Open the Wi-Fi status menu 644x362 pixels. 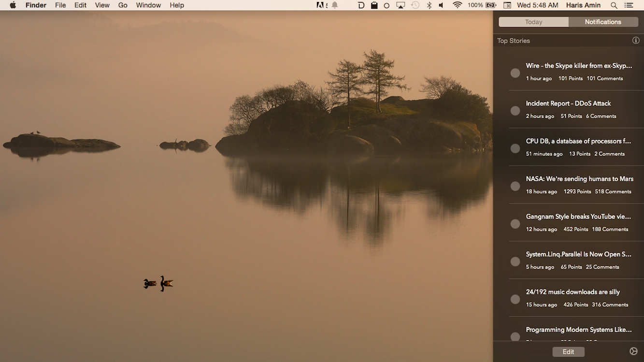[x=457, y=5]
